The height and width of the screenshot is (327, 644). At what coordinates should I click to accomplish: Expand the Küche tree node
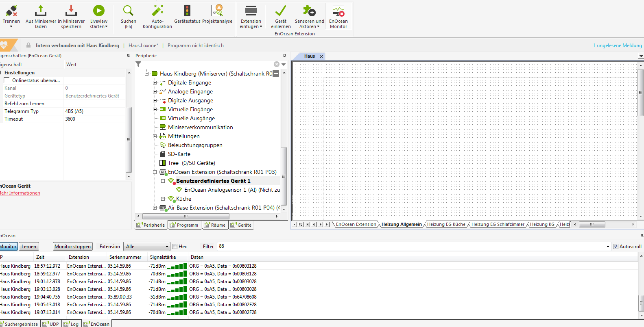[x=163, y=199]
